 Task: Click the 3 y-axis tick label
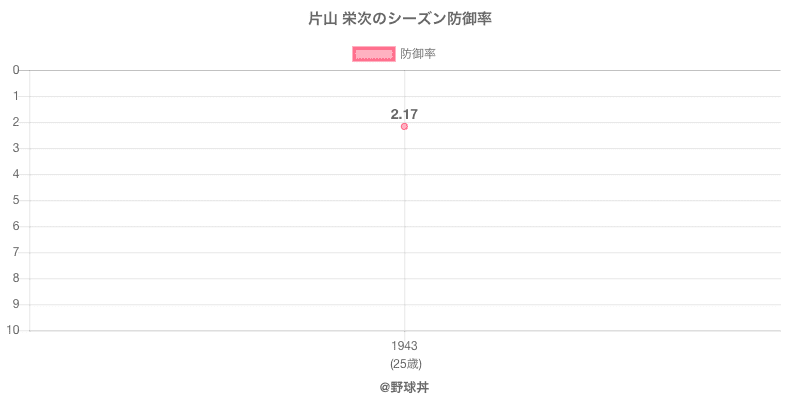click(17, 148)
